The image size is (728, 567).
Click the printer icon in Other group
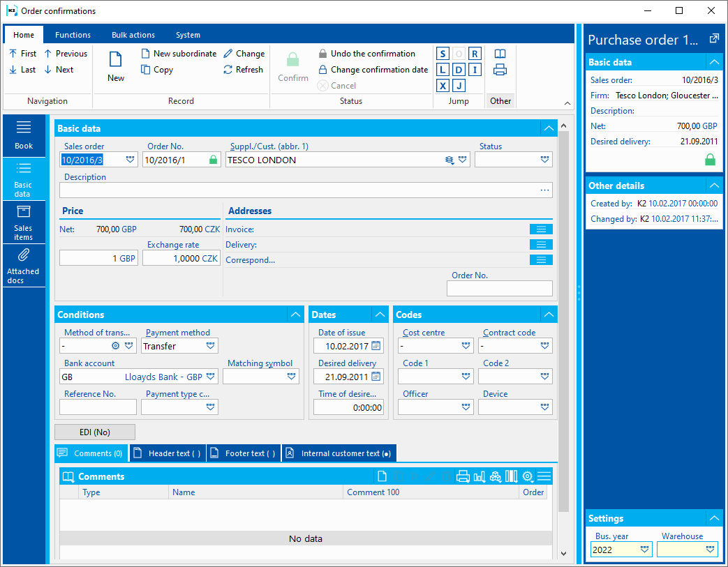(500, 70)
